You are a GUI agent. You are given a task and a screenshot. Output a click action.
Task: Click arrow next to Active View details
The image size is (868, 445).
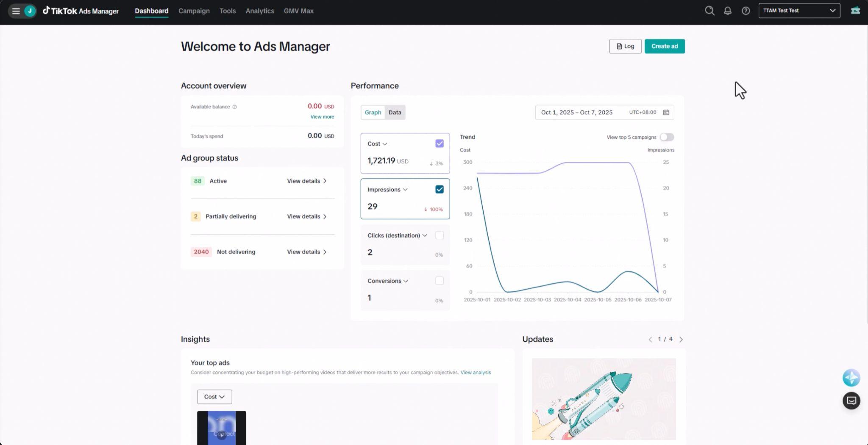(325, 181)
